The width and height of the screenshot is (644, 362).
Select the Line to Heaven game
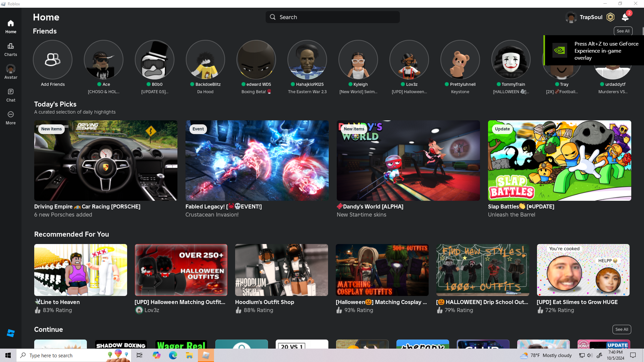pyautogui.click(x=80, y=270)
